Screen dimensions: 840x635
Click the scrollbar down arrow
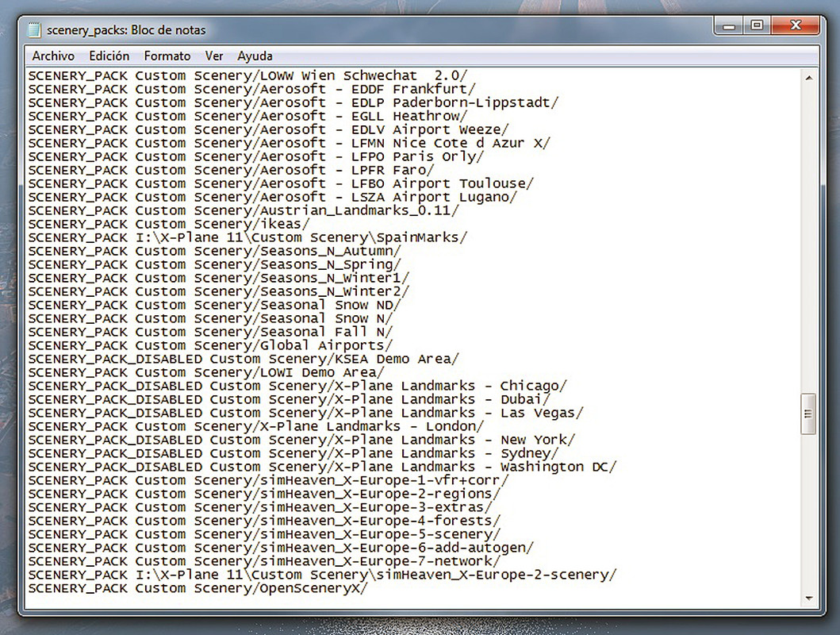click(x=808, y=598)
